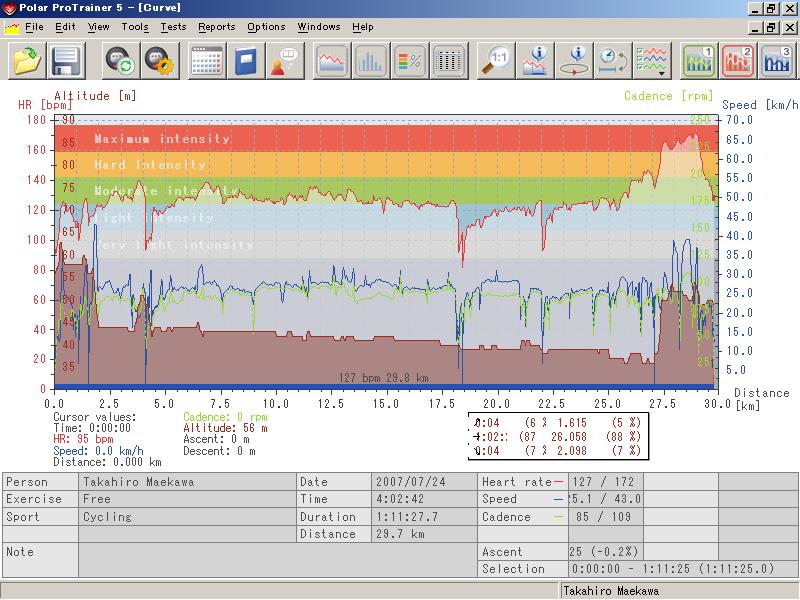Switch to the curve graph view icon
This screenshot has width=800, height=600.
click(332, 61)
